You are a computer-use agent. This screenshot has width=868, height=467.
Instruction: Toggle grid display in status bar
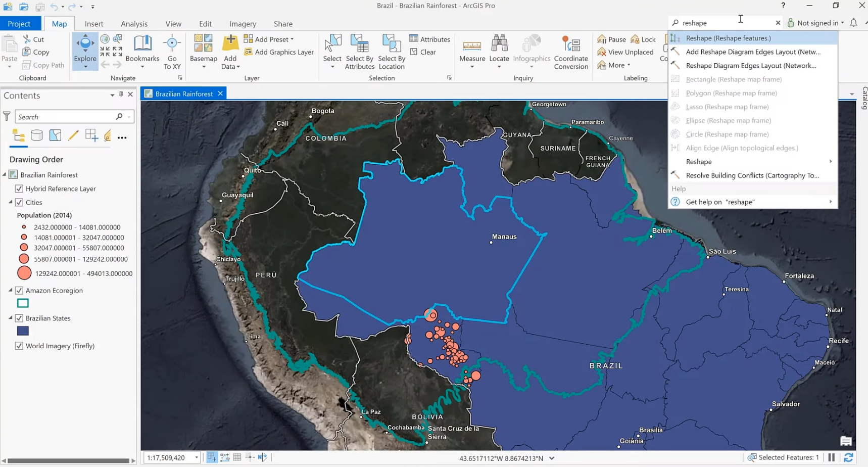pos(237,457)
